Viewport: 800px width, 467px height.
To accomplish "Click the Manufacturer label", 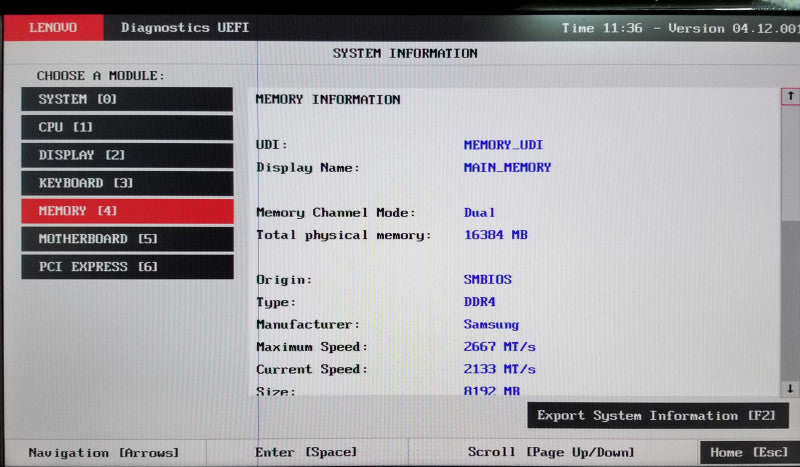I will pyautogui.click(x=308, y=325).
